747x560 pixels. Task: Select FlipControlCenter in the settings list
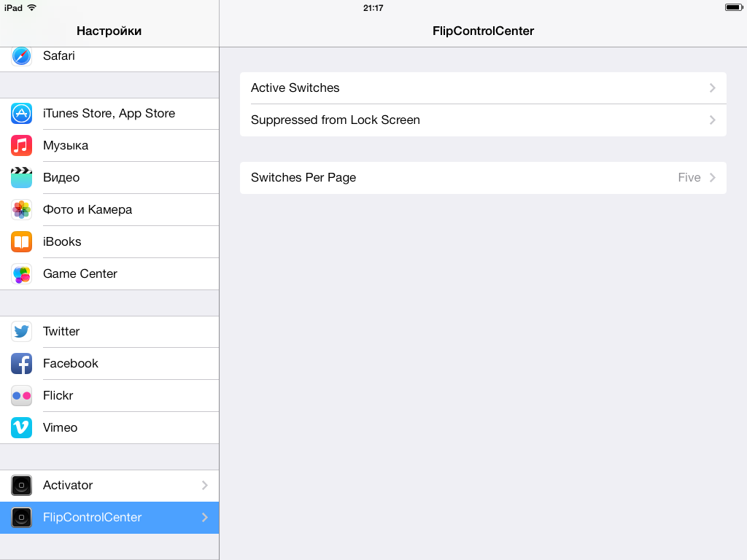[109, 518]
